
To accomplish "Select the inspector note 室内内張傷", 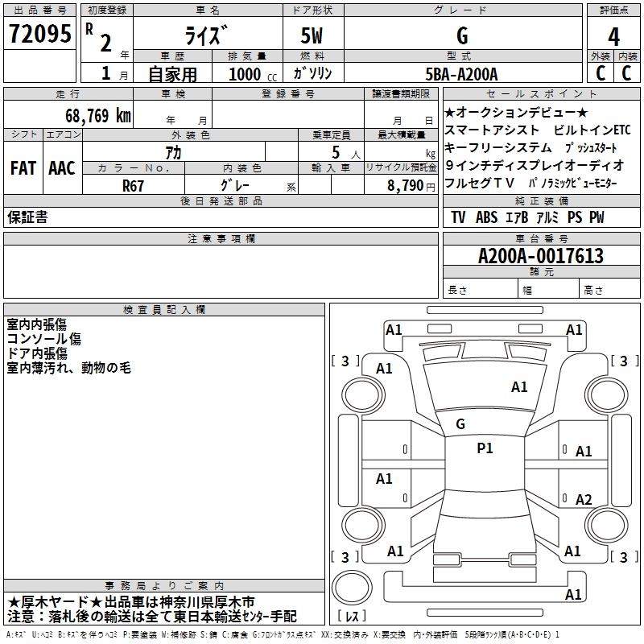I will 36,324.
